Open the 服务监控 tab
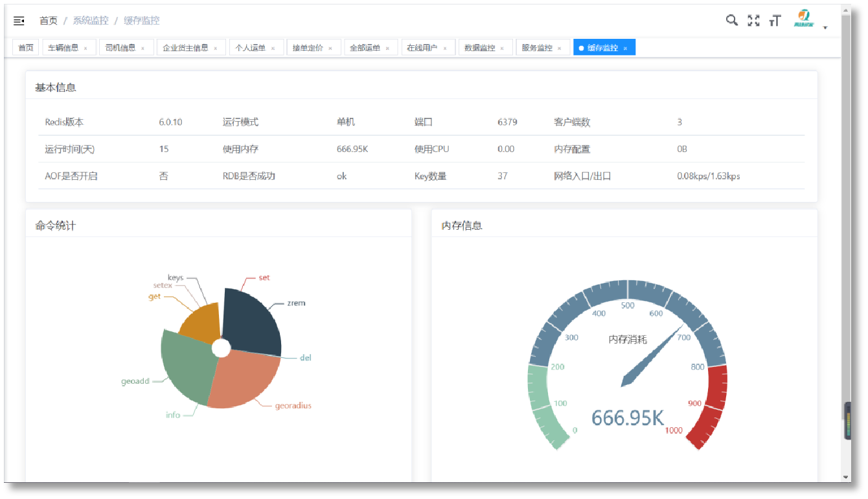Screen dimensions: 868x499 click(x=537, y=48)
